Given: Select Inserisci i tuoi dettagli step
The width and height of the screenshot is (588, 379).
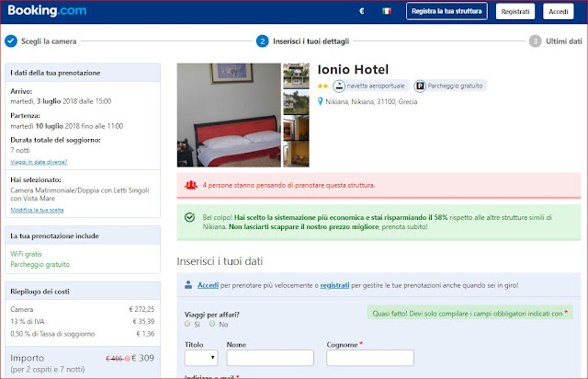Looking at the screenshot, I should (311, 41).
